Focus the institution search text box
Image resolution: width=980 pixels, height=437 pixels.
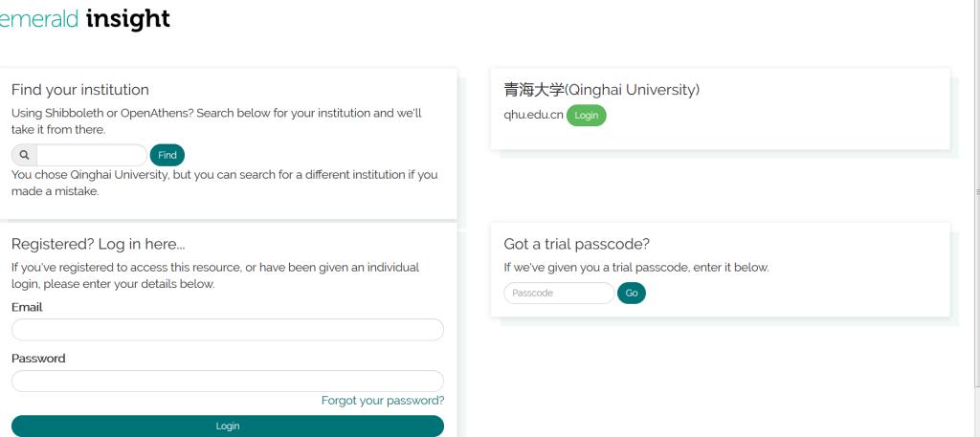pyautogui.click(x=92, y=155)
